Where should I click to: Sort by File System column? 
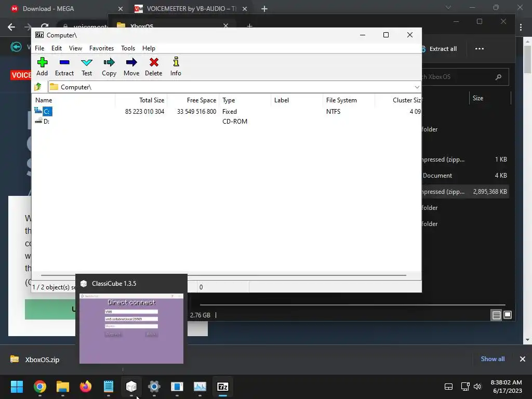click(x=349, y=100)
